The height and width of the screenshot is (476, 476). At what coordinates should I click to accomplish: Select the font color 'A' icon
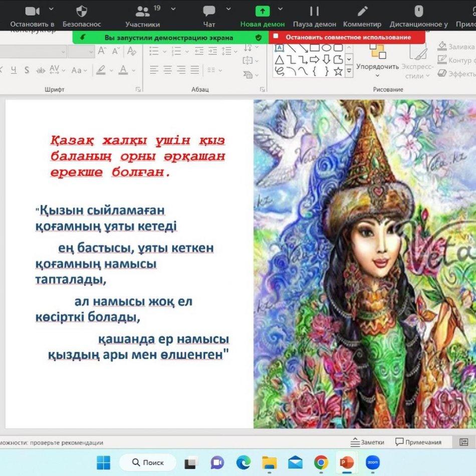(x=123, y=70)
